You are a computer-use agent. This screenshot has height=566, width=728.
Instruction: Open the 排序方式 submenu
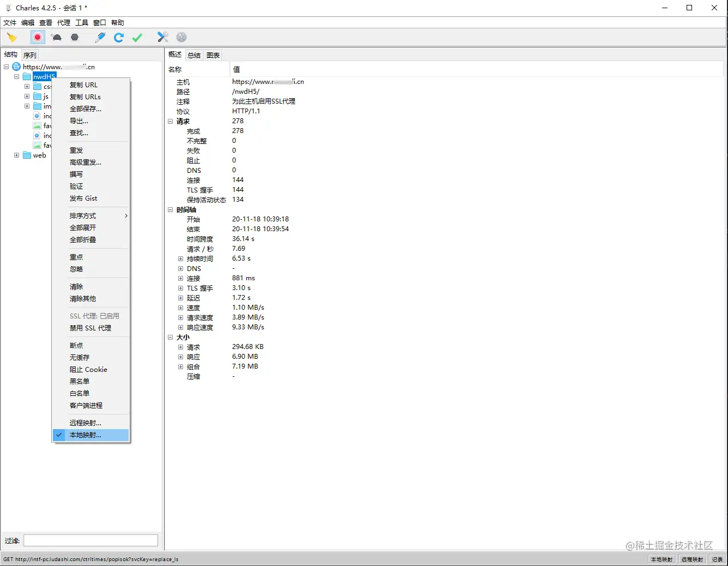pyautogui.click(x=91, y=216)
